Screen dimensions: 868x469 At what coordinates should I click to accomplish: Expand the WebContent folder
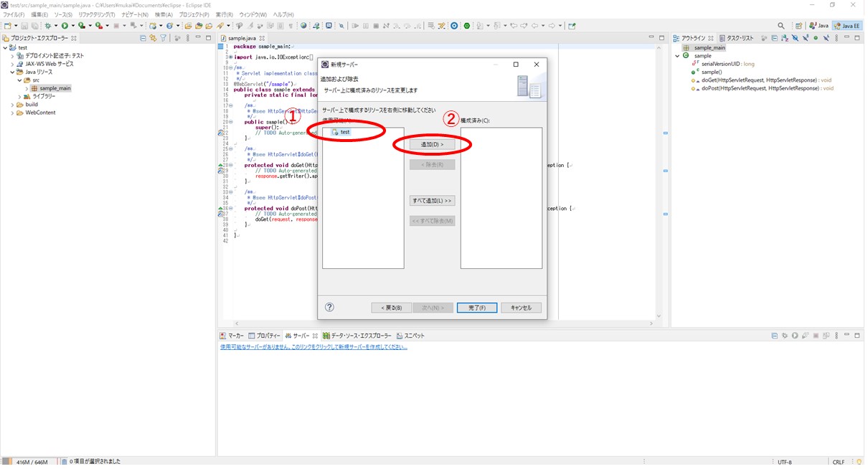pyautogui.click(x=13, y=113)
